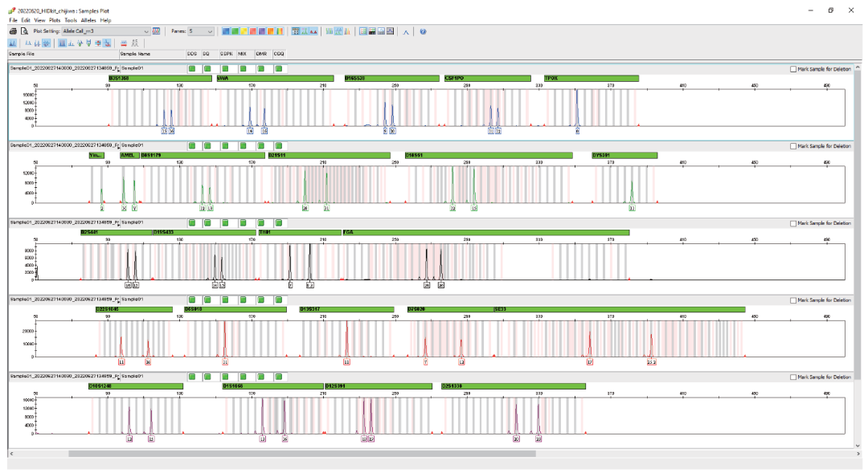This screenshot has height=473, width=868.
Task: Click the plot picture icon left of the Λ peak icon
Action: click(x=391, y=31)
